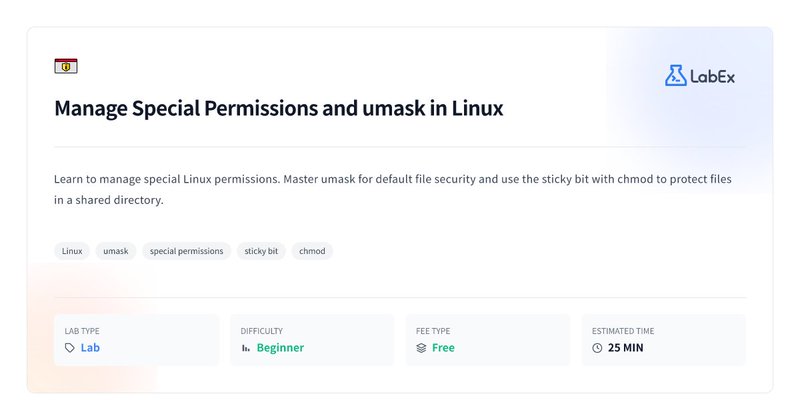This screenshot has height=419, width=800.
Task: Select the sticky bit tag
Action: [261, 251]
